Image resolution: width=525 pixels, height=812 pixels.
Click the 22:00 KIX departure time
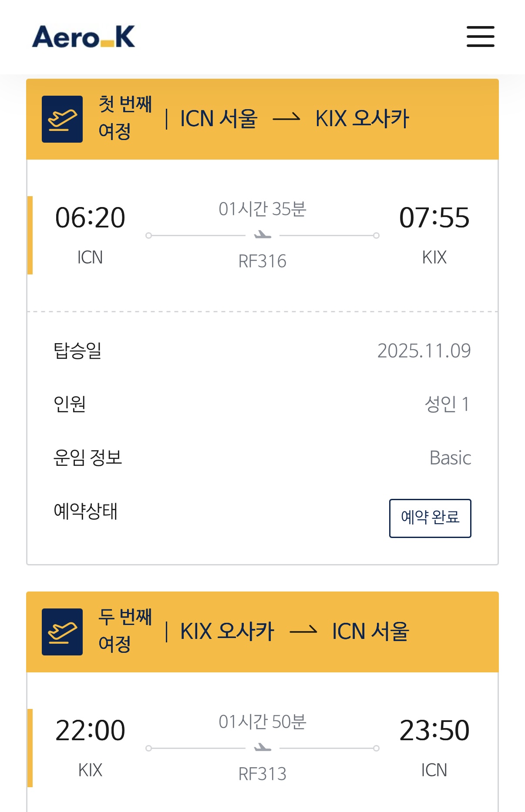90,730
